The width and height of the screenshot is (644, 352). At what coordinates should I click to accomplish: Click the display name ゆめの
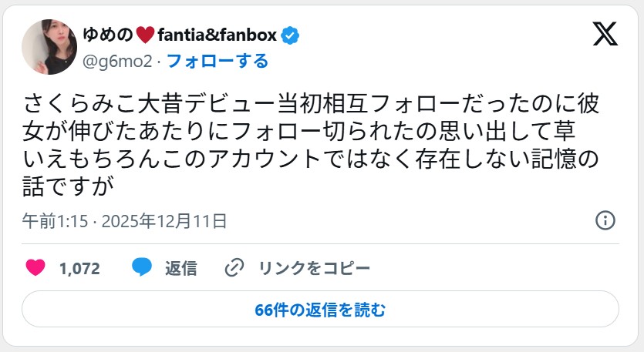pyautogui.click(x=107, y=35)
